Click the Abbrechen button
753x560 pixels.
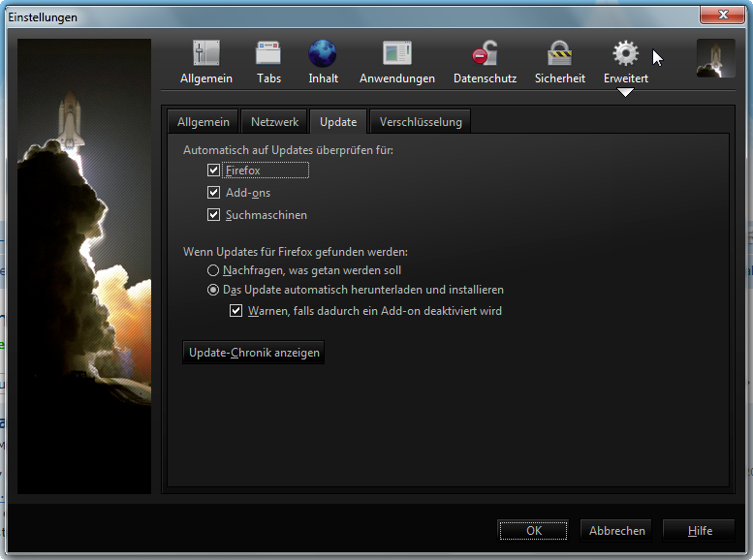616,531
